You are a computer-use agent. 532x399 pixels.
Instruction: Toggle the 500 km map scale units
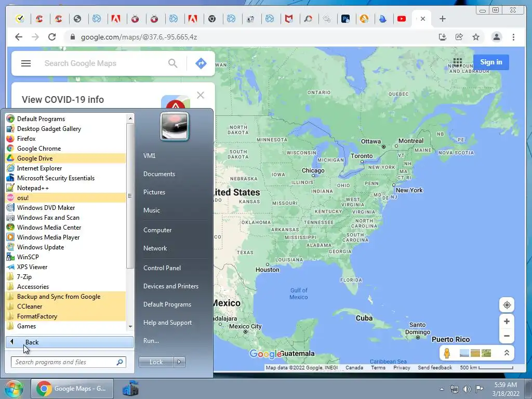tap(486, 367)
